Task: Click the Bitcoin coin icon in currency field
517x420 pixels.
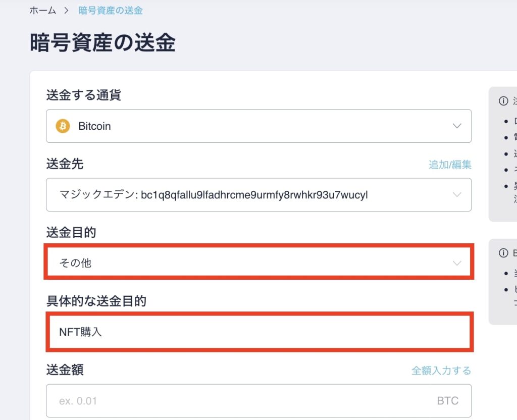Action: 62,126
